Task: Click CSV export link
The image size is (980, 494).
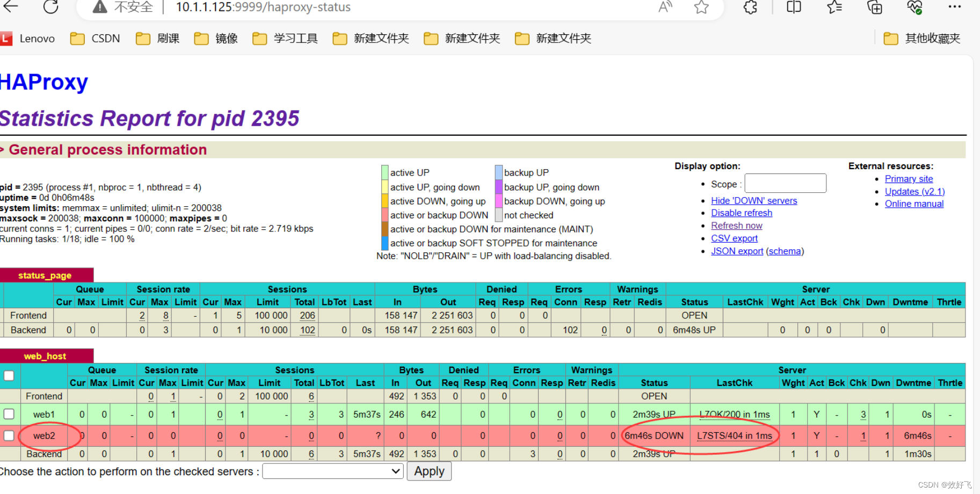Action: [734, 238]
